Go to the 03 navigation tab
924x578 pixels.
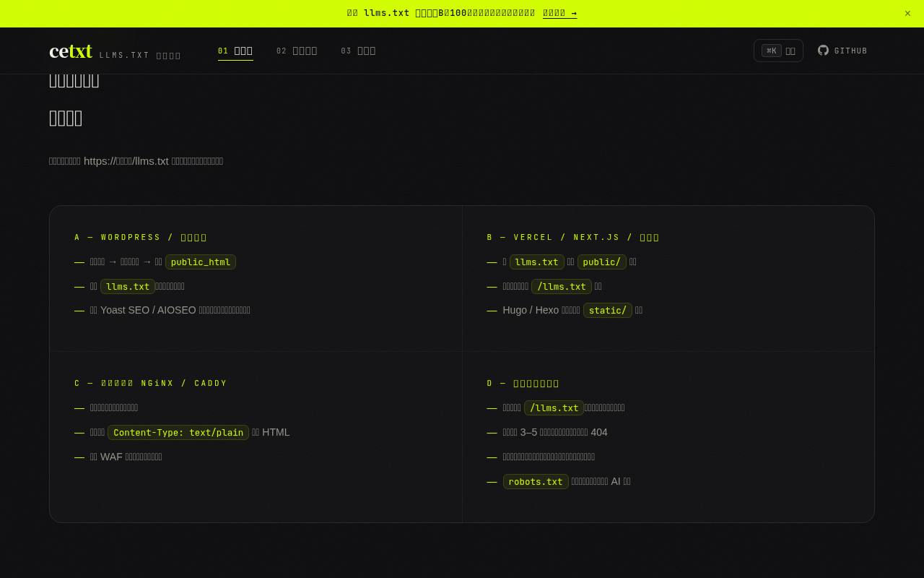[x=358, y=51]
